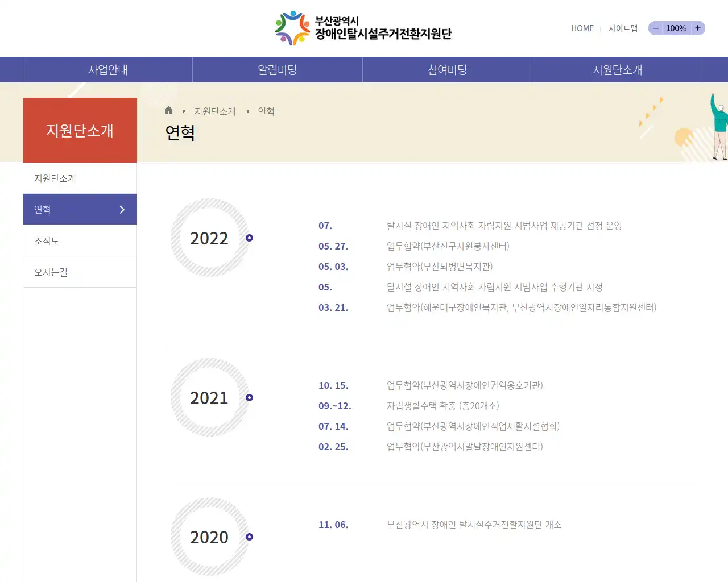Screen dimensions: 728x582
Task: Click the '11. 06.' date entry
Action: pos(333,525)
